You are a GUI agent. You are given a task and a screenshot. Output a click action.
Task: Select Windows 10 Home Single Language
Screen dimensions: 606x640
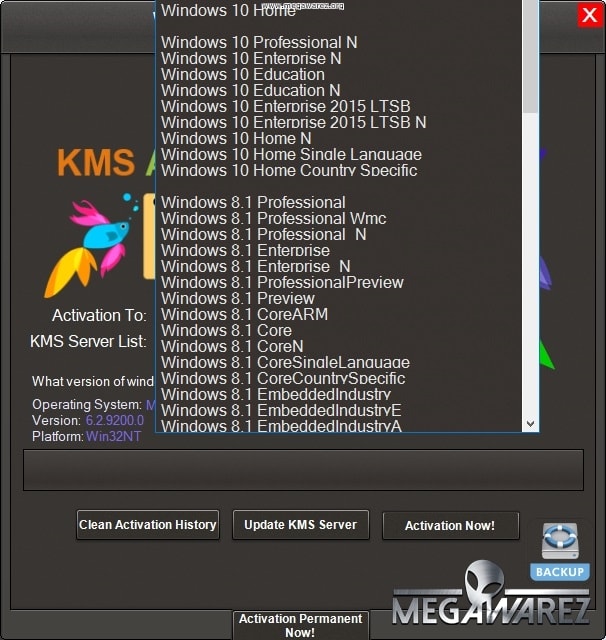[x=341, y=154]
